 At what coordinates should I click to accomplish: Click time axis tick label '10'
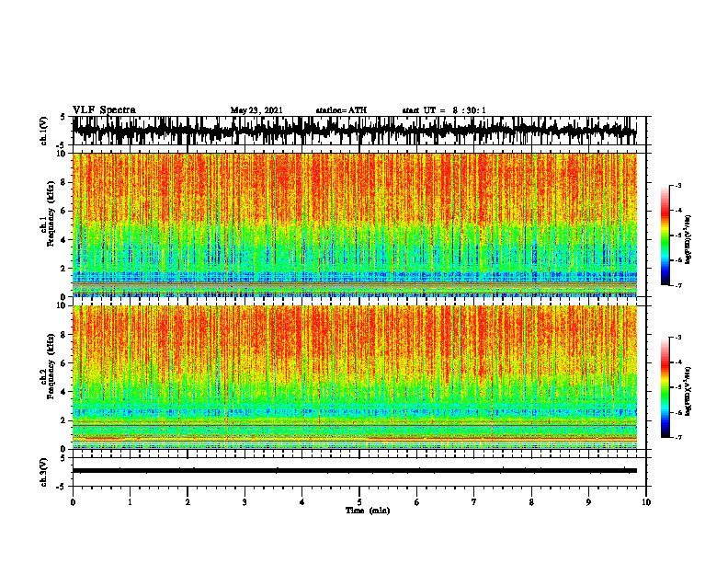(x=646, y=502)
